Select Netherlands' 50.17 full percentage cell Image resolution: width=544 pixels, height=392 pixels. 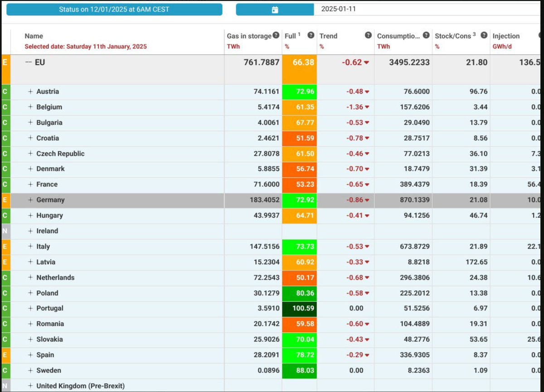click(x=299, y=277)
